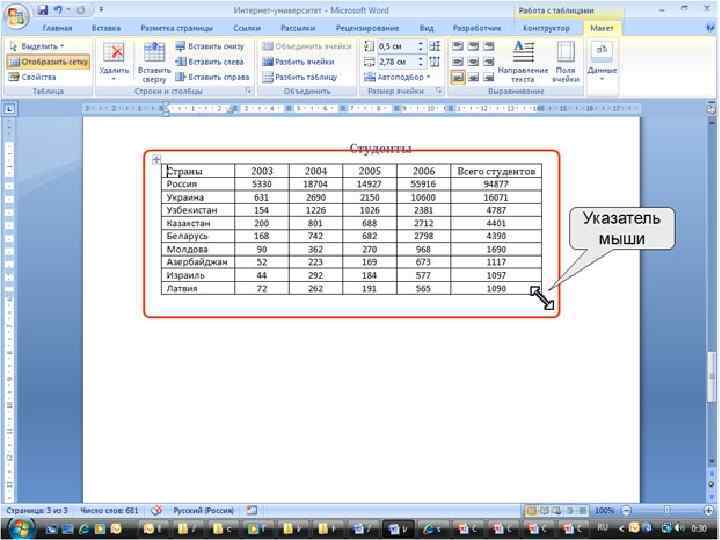This screenshot has width=720, height=540.
Task: Adjust column width with spinner arrows
Action: point(421,62)
